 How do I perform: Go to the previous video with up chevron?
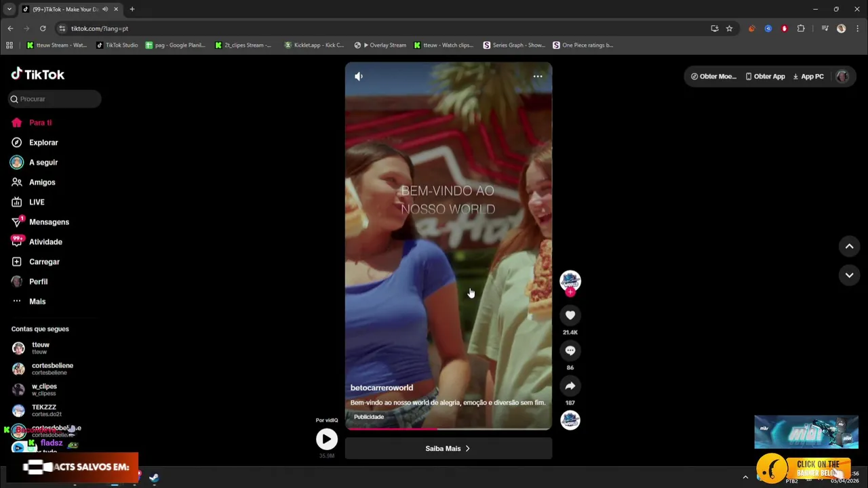[849, 247]
